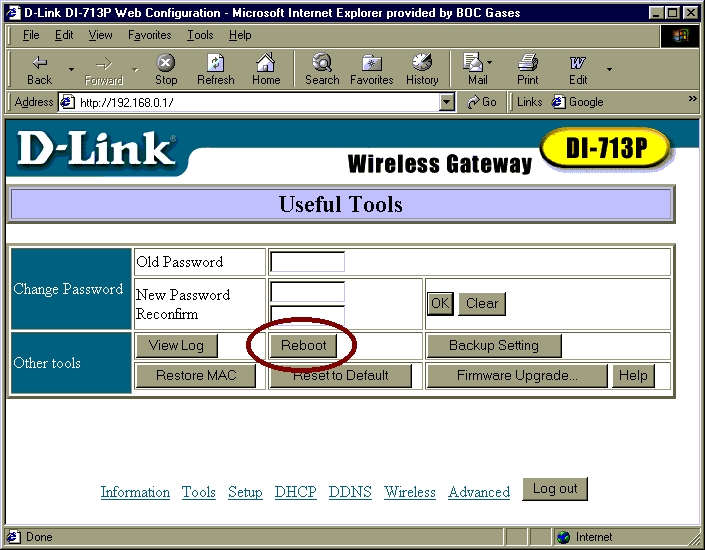Go to the DHCP link
This screenshot has width=705, height=550.
[295, 492]
